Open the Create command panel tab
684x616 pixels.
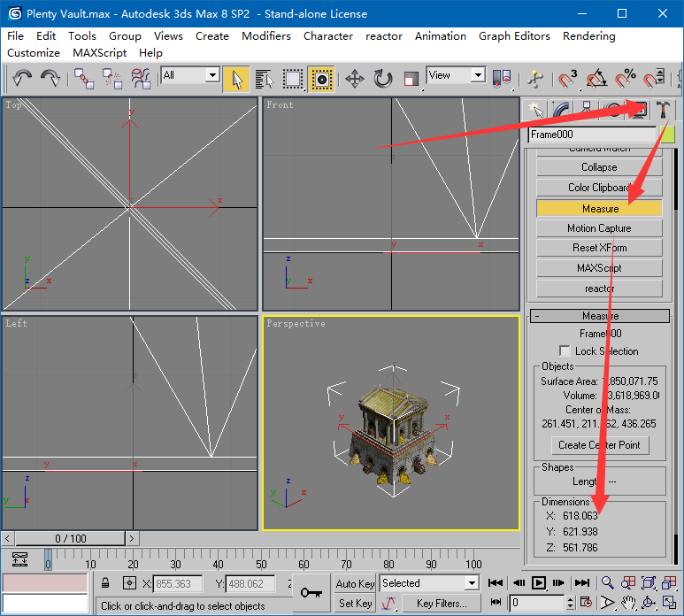coord(535,110)
